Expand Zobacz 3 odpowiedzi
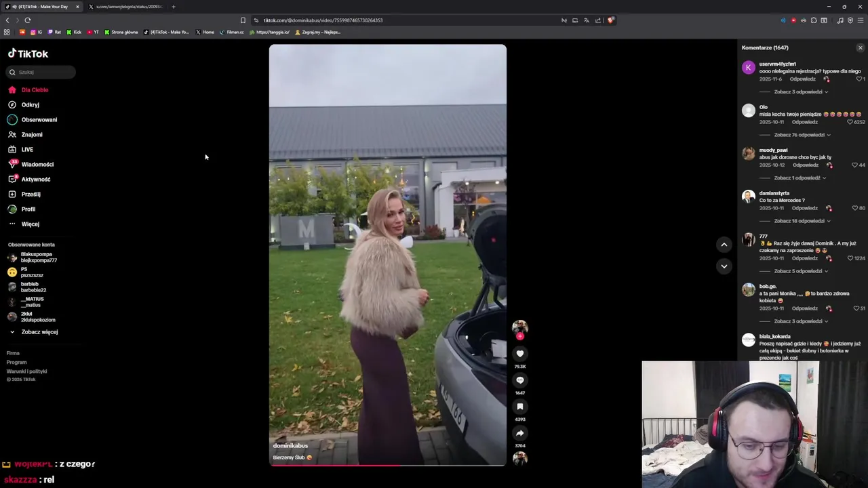 click(x=801, y=91)
